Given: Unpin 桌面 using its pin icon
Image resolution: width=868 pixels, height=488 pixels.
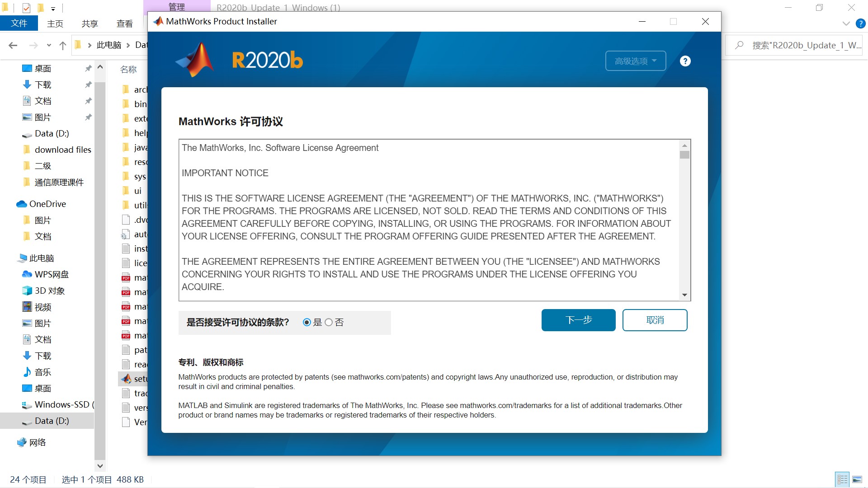Looking at the screenshot, I should tap(88, 68).
